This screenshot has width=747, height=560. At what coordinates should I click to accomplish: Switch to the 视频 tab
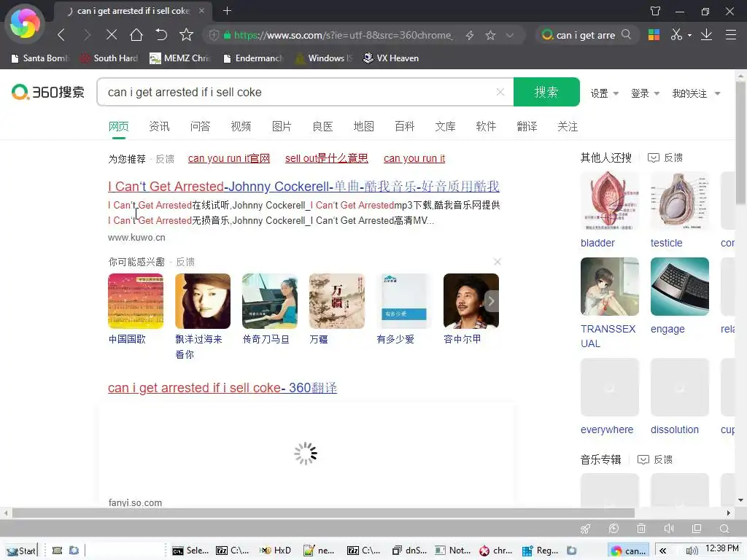(x=241, y=126)
